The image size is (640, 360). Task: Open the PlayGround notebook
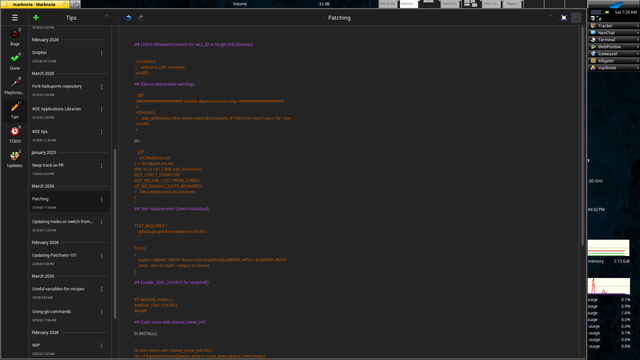15,86
